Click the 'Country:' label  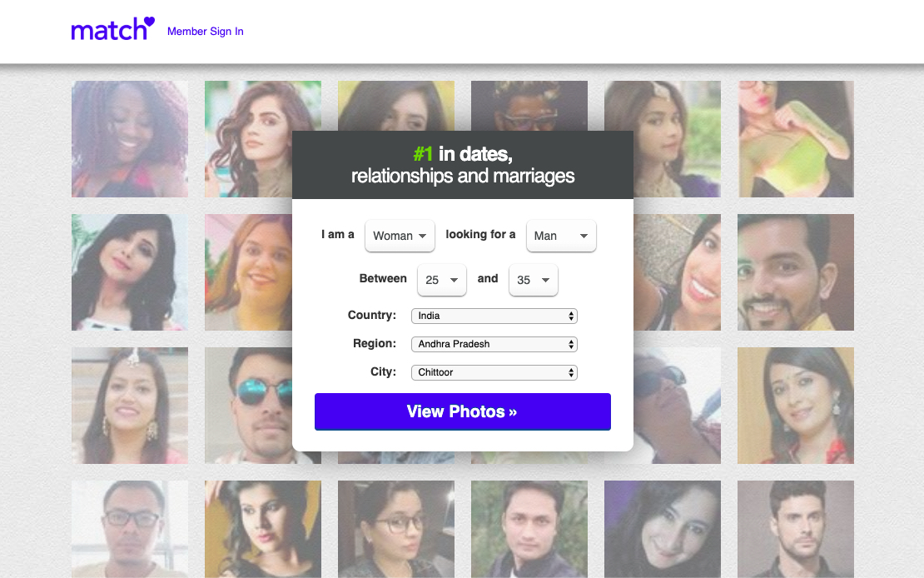click(372, 315)
